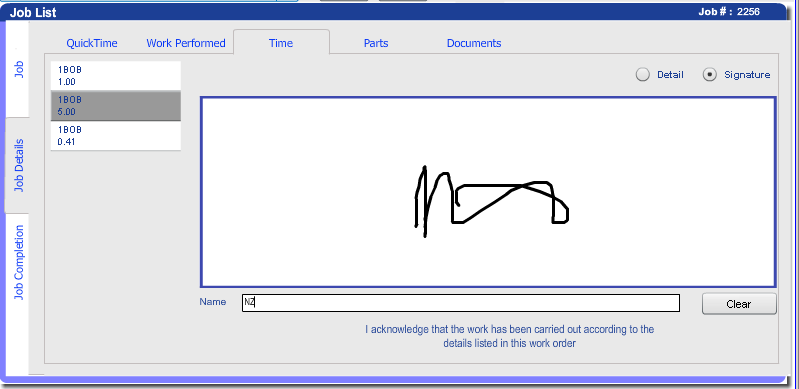The height and width of the screenshot is (389, 799).
Task: Click the acknowledgement text below Name
Action: [x=510, y=336]
